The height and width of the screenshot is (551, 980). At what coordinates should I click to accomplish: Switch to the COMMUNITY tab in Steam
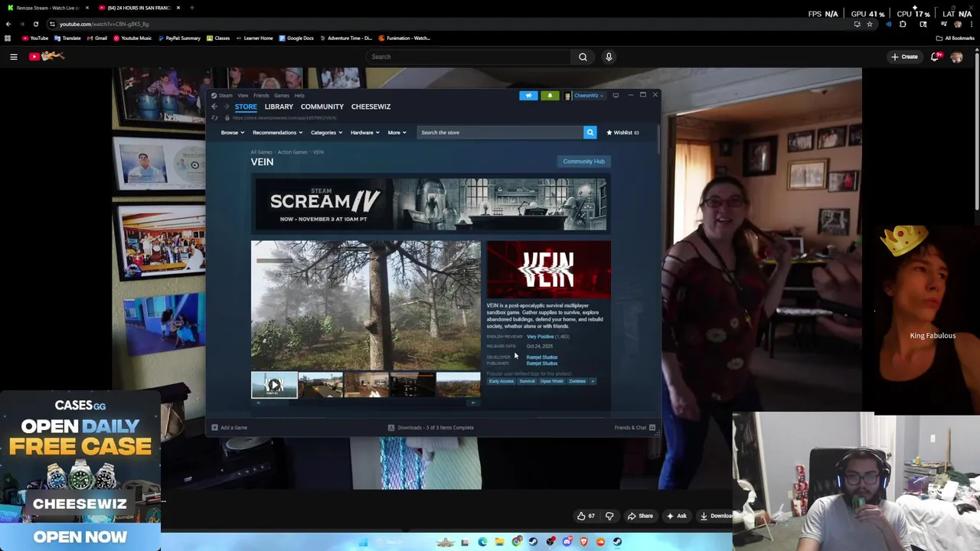[x=322, y=106]
